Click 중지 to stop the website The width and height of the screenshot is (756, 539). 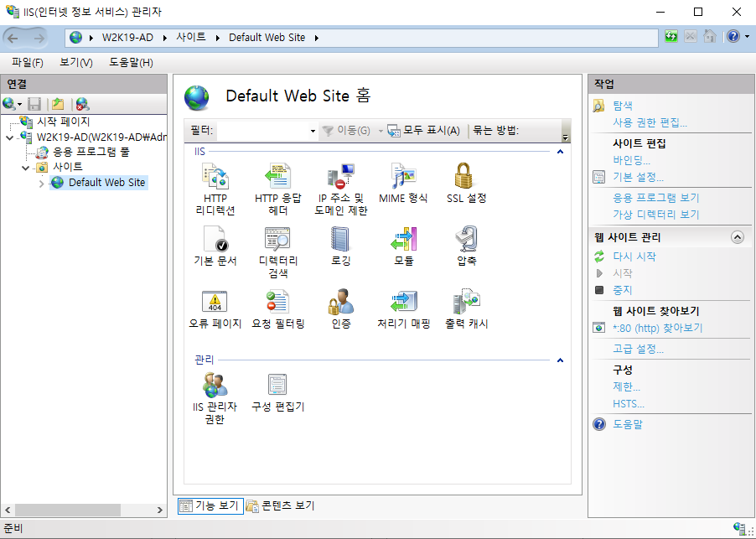click(622, 290)
